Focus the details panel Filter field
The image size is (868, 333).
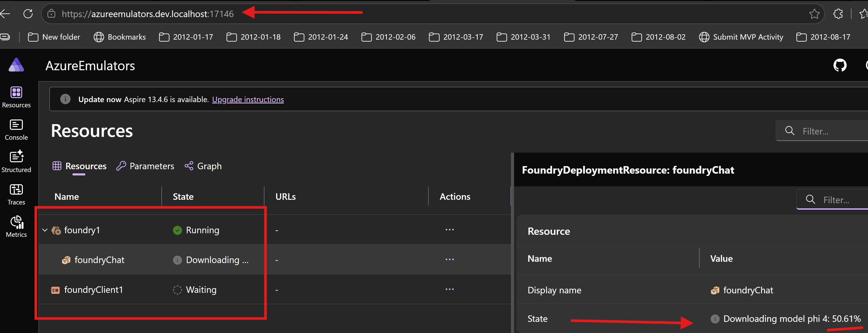(833, 200)
